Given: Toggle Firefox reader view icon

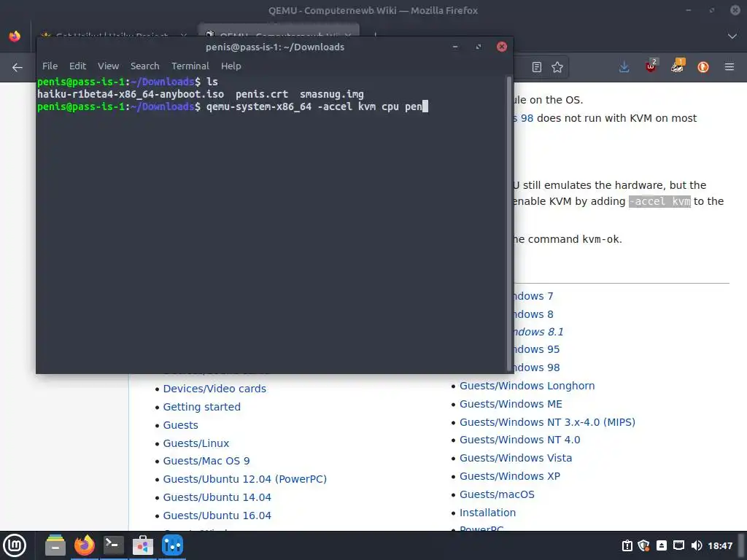Looking at the screenshot, I should [536, 67].
